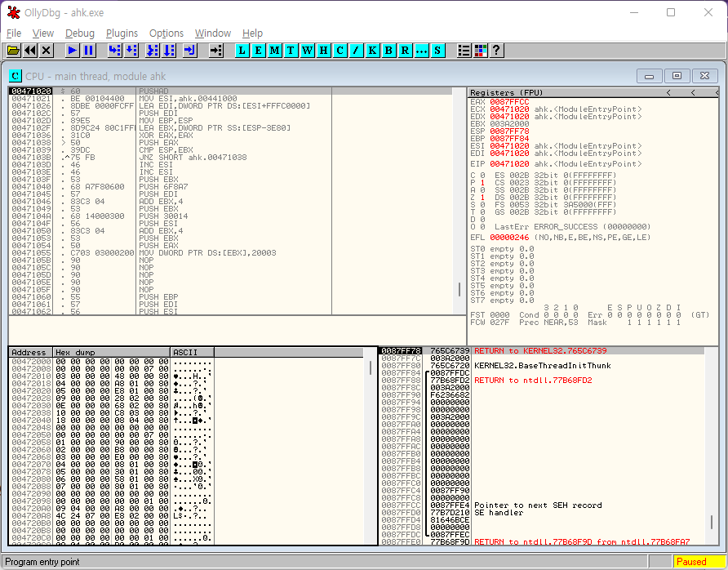Image resolution: width=728 pixels, height=570 pixels.
Task: Click the Go to address toolbar icon
Action: coord(216,50)
